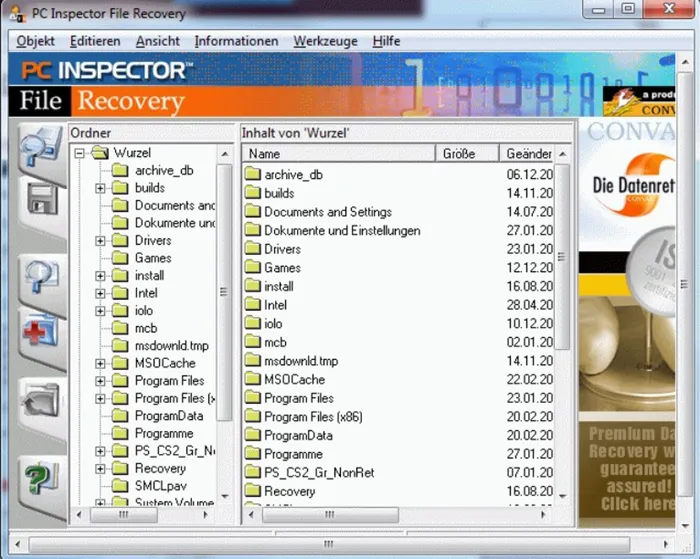Select ProgramData in the folder tree
The width and height of the screenshot is (700, 559).
pos(169,416)
